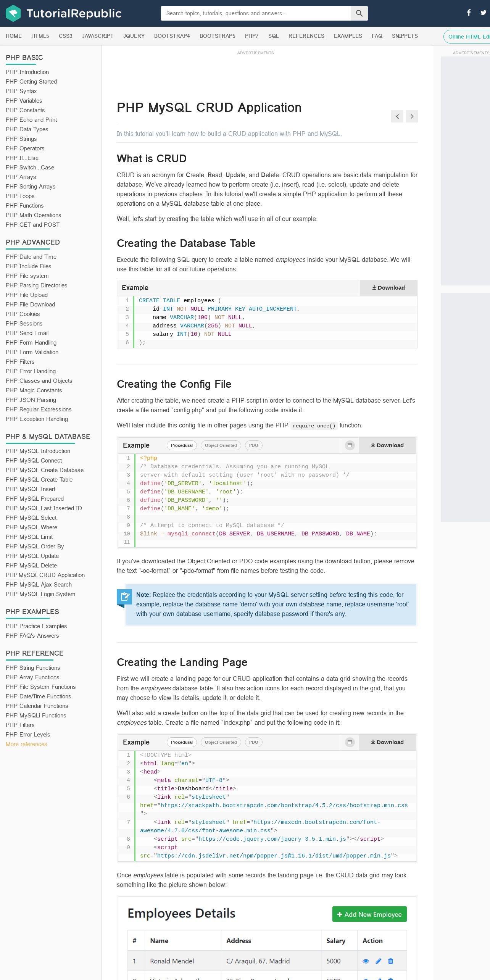
Task: Toggle fullscreen icon in config.php example
Action: [350, 445]
